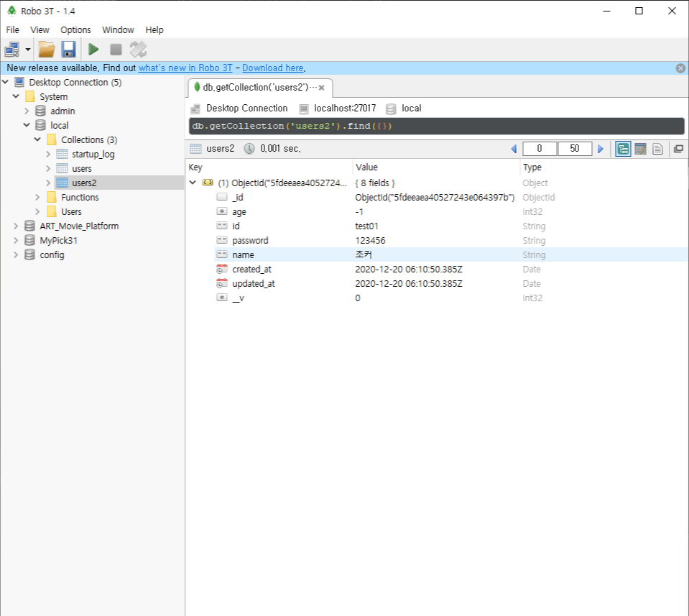Image resolution: width=689 pixels, height=616 pixels.
Task: Collapse the local database node
Action: [27, 125]
